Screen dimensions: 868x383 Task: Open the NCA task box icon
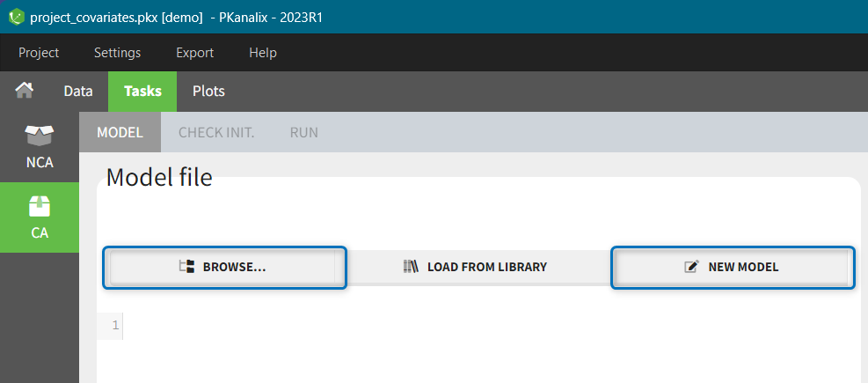[40, 136]
